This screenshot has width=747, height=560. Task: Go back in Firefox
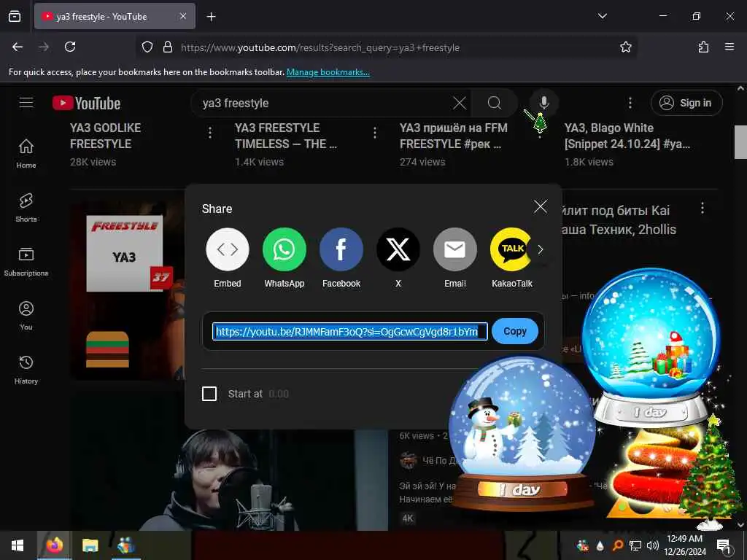(x=18, y=47)
